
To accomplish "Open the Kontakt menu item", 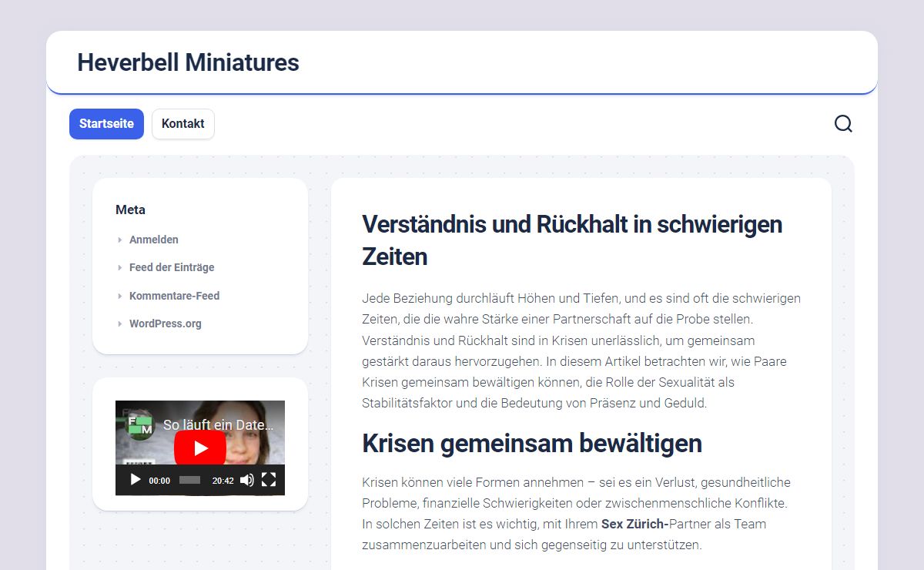I will (x=183, y=124).
